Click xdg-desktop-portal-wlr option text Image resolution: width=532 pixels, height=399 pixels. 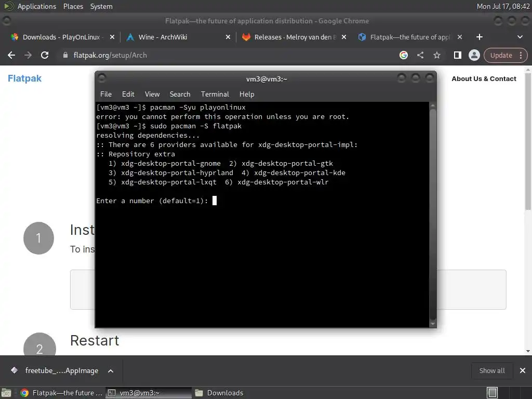283,182
